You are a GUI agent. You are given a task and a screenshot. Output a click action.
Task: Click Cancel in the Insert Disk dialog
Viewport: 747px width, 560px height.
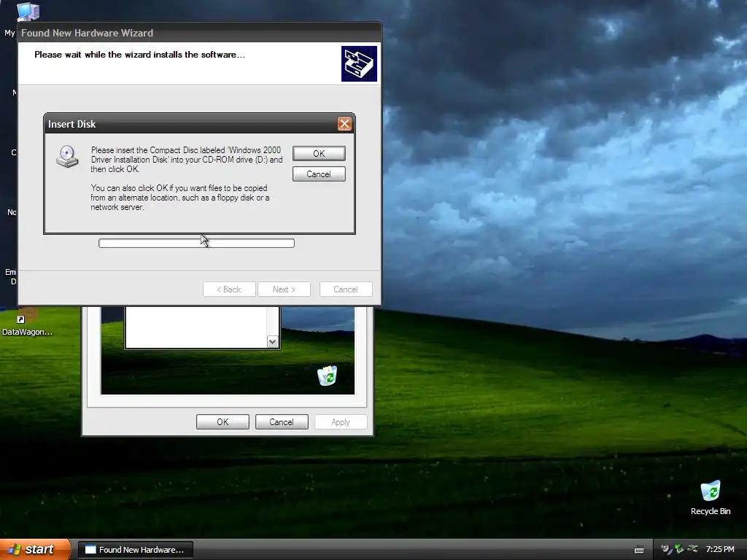tap(319, 174)
